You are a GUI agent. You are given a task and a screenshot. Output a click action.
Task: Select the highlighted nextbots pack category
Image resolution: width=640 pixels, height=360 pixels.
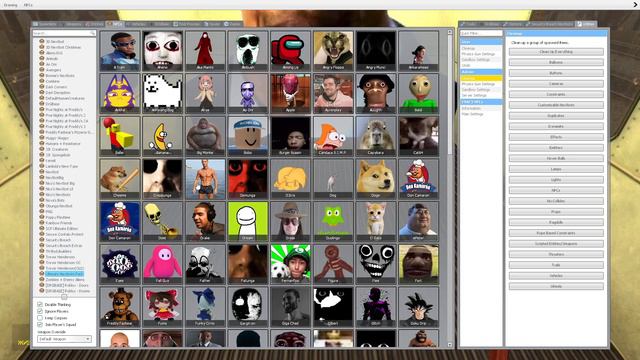point(64,274)
